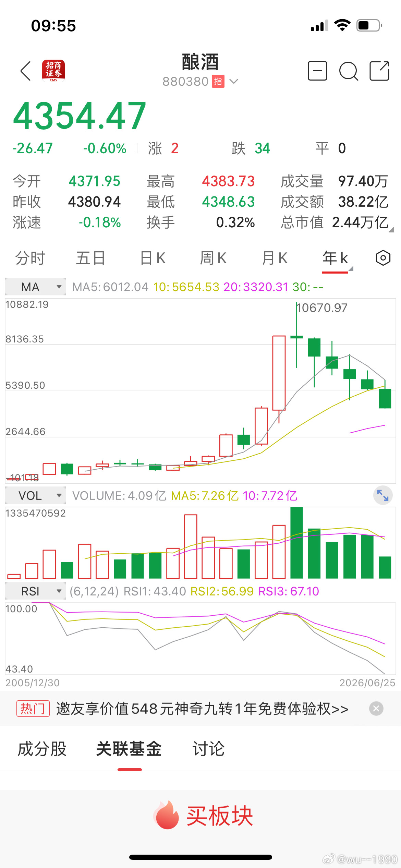Viewport: 401px width, 868px height.
Task: Tap the minus box icon in header
Action: [x=317, y=71]
